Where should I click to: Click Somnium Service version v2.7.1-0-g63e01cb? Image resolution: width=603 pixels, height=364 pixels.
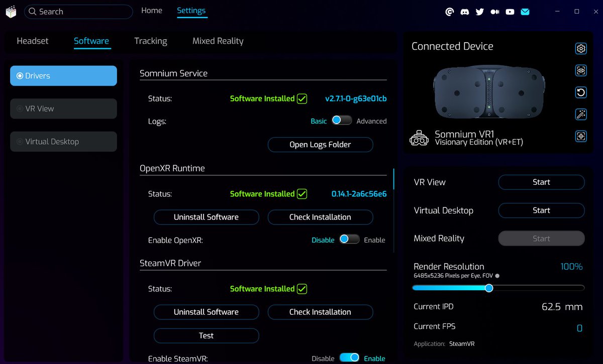pyautogui.click(x=356, y=98)
